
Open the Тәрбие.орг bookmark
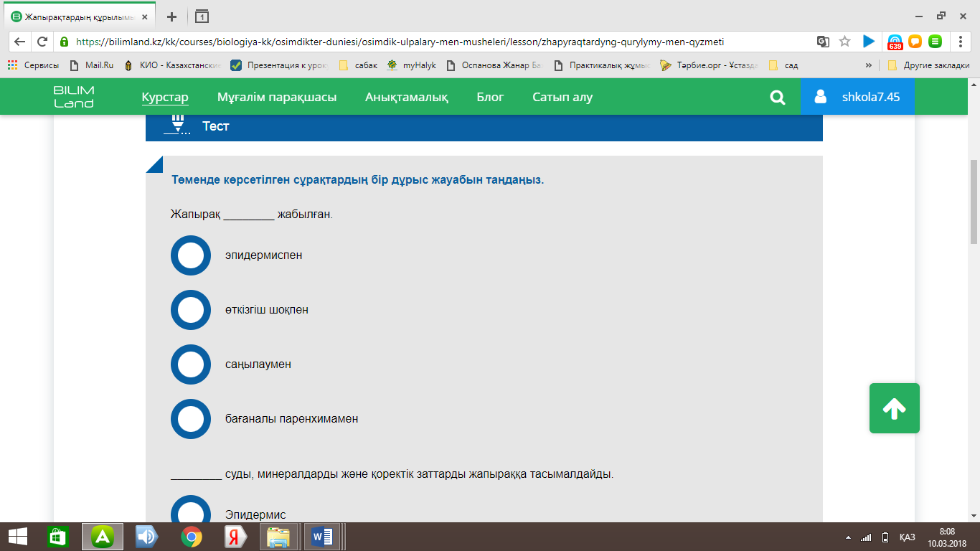tap(709, 65)
